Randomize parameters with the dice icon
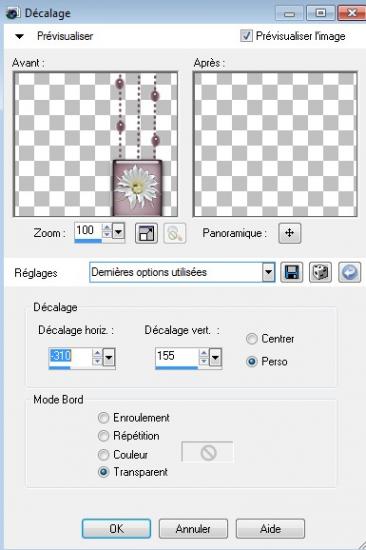 (x=320, y=272)
